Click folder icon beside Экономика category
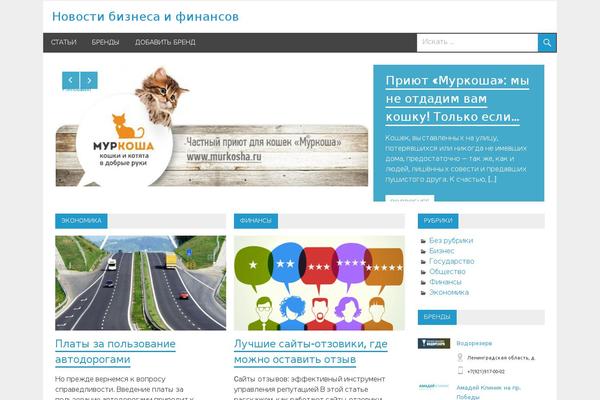 (423, 293)
